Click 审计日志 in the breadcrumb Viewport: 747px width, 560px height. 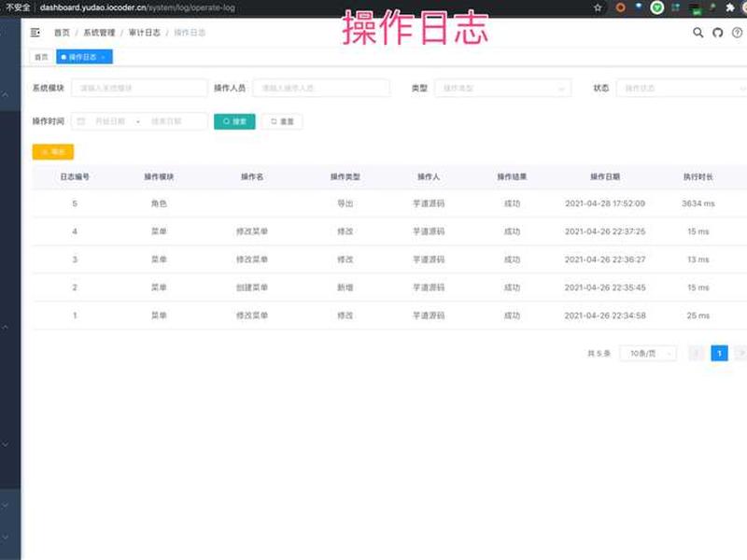(145, 33)
